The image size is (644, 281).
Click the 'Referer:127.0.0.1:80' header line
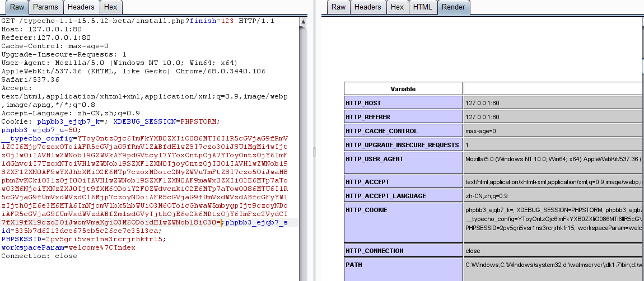(x=45, y=38)
